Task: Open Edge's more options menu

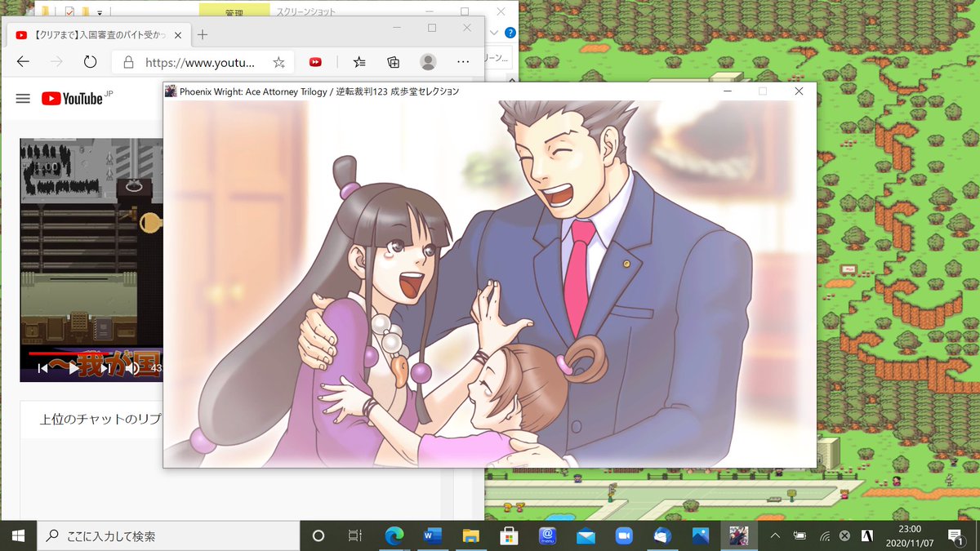Action: [x=462, y=62]
